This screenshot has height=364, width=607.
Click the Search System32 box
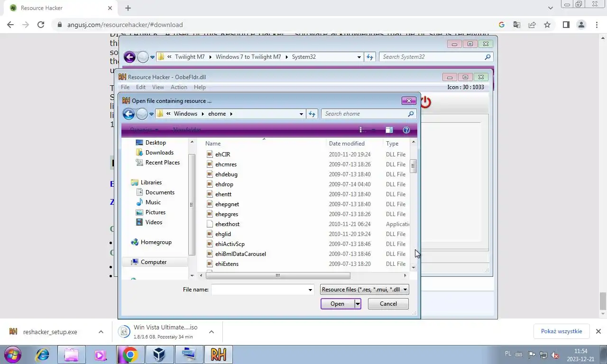(436, 57)
